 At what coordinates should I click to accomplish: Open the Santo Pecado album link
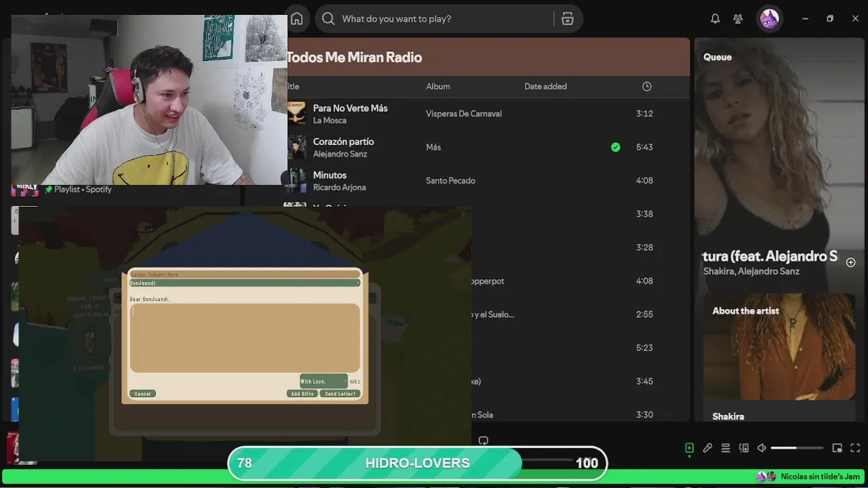coord(450,180)
